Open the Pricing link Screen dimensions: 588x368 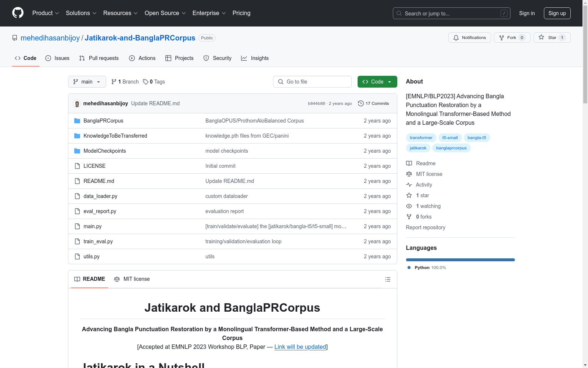pos(241,13)
